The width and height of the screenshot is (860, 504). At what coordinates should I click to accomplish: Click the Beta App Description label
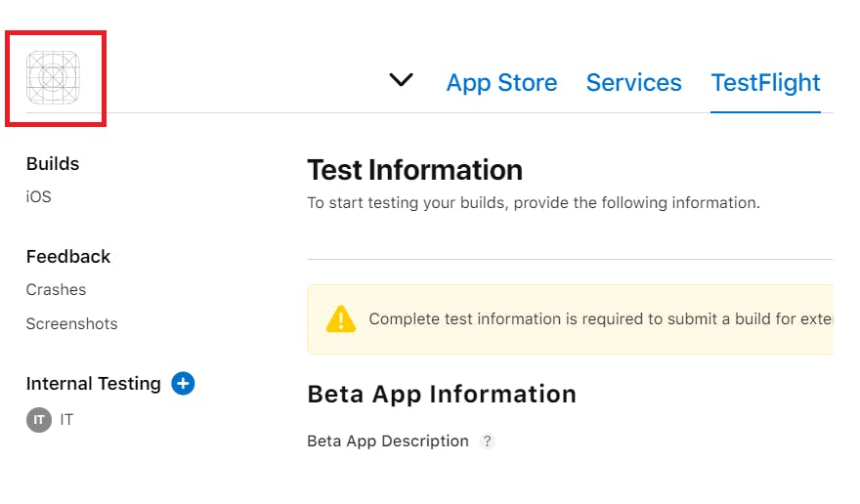click(x=388, y=441)
